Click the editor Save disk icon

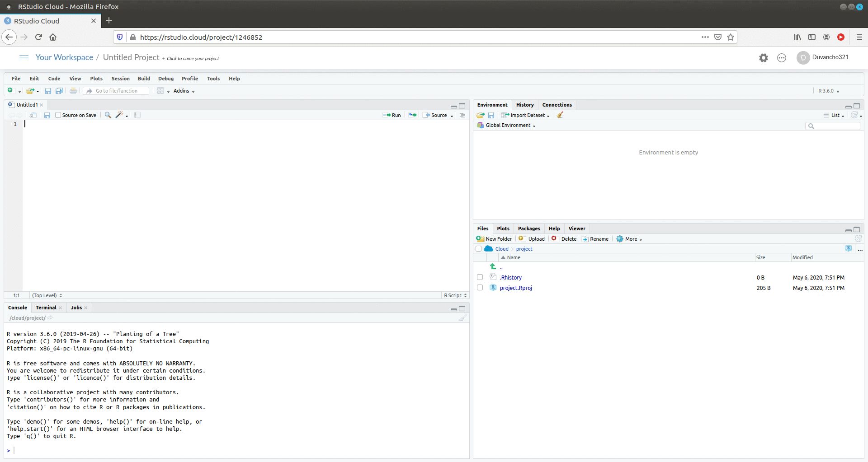(x=47, y=115)
